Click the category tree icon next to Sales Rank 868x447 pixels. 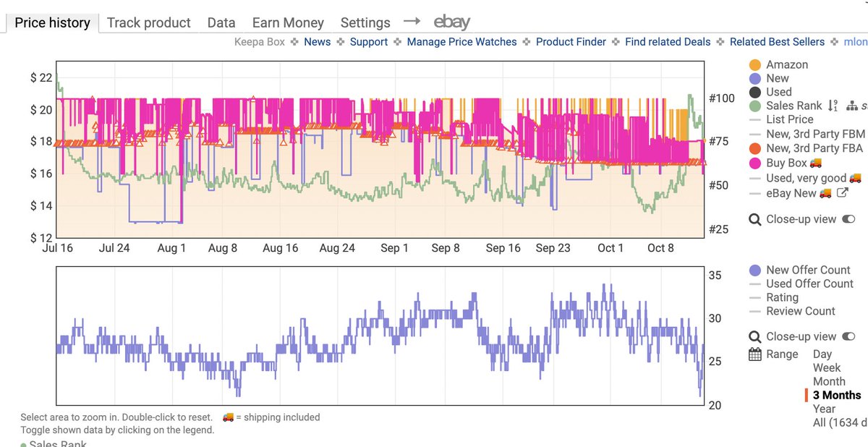coord(853,106)
